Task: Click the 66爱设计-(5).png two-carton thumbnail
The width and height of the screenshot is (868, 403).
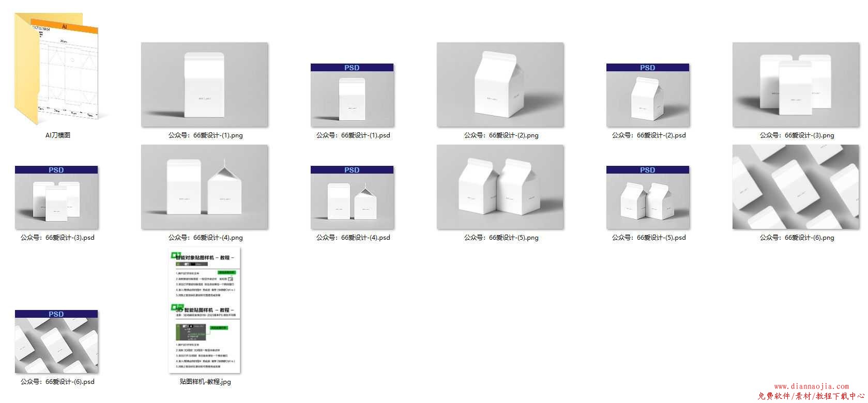Action: click(500, 187)
